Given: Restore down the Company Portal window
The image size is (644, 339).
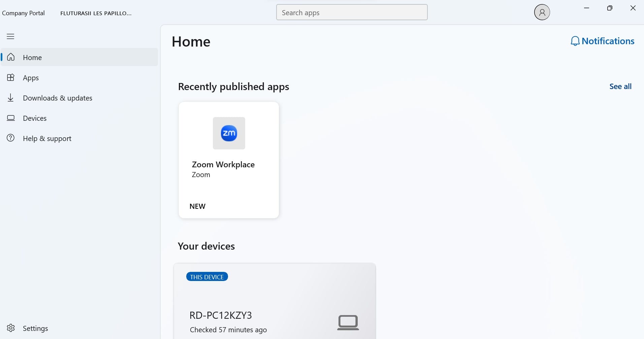Looking at the screenshot, I should click(x=610, y=8).
